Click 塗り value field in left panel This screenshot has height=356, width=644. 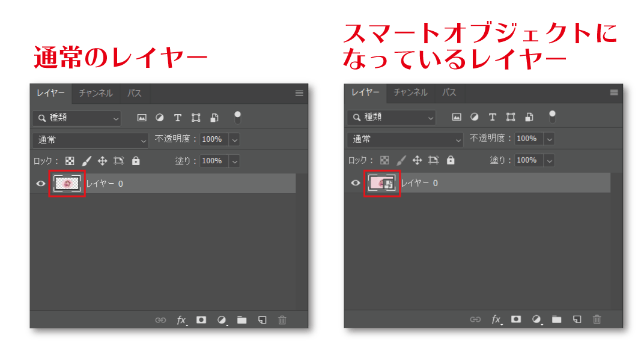coord(214,161)
